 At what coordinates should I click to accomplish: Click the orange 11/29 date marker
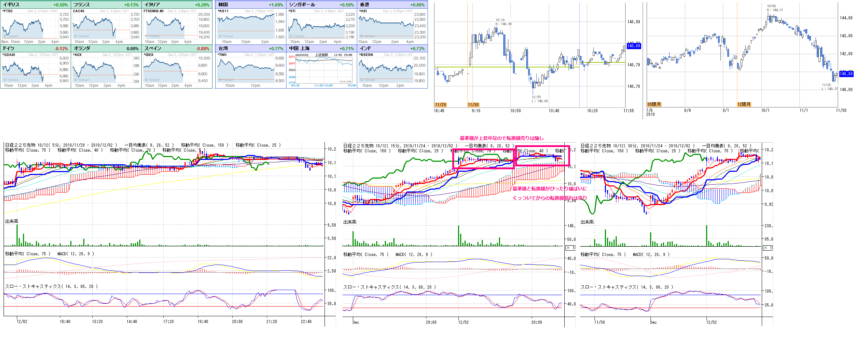coord(440,105)
